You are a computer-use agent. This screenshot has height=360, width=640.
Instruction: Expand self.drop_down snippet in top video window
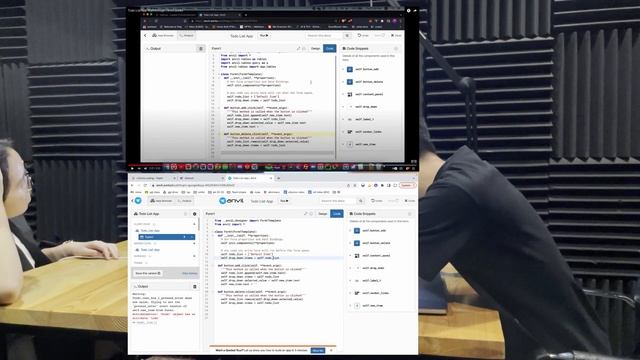pyautogui.click(x=343, y=107)
